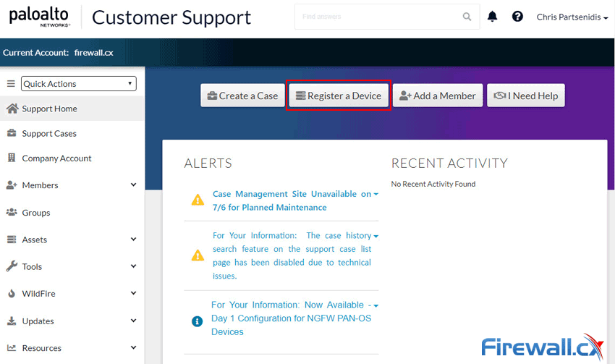Open the case history search alert link
615x364 pixels.
click(x=292, y=255)
